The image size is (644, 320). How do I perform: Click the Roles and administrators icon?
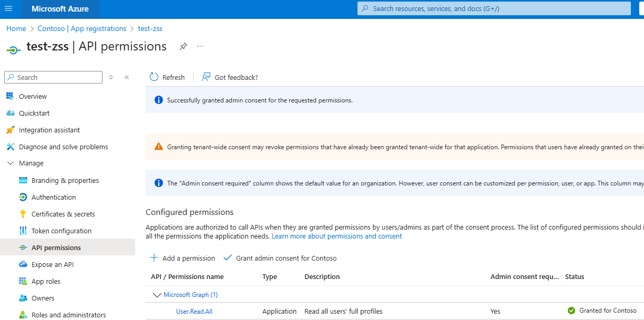pos(23,315)
